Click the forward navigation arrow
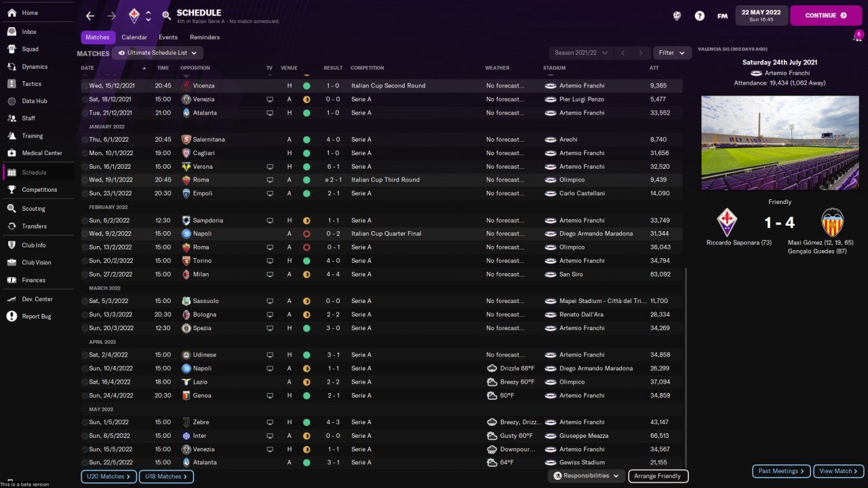The height and width of the screenshot is (488, 868). tap(112, 16)
